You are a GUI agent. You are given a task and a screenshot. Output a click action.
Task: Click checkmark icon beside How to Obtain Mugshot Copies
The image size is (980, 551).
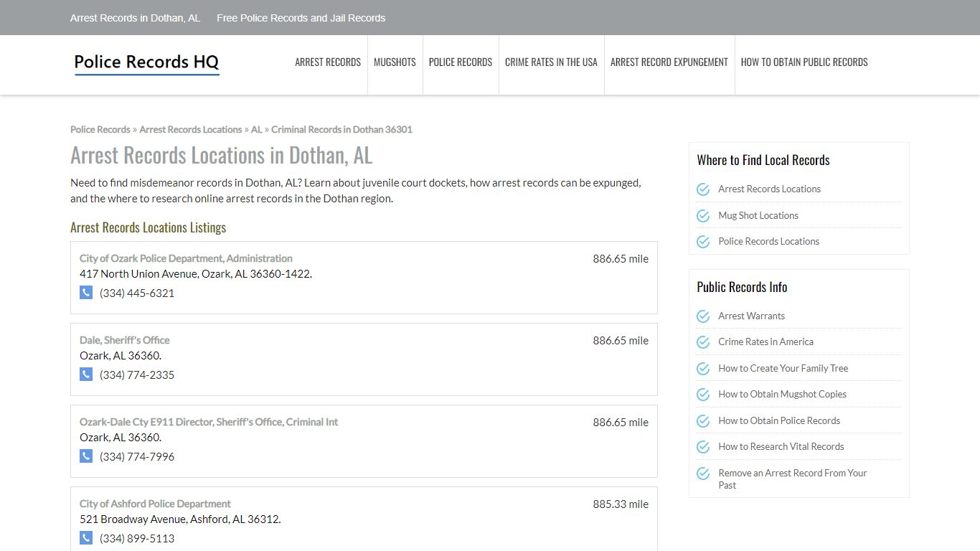[x=703, y=395]
